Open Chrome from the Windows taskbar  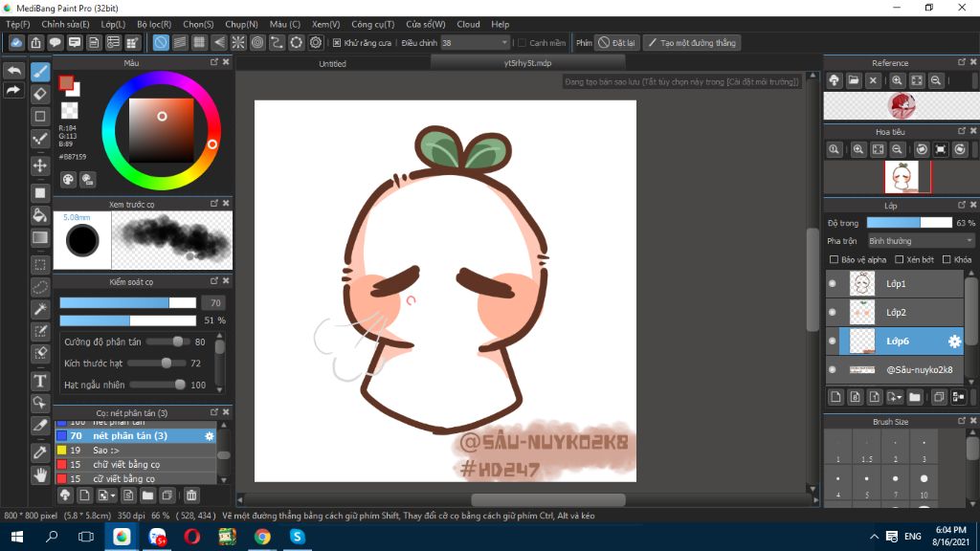click(x=262, y=537)
